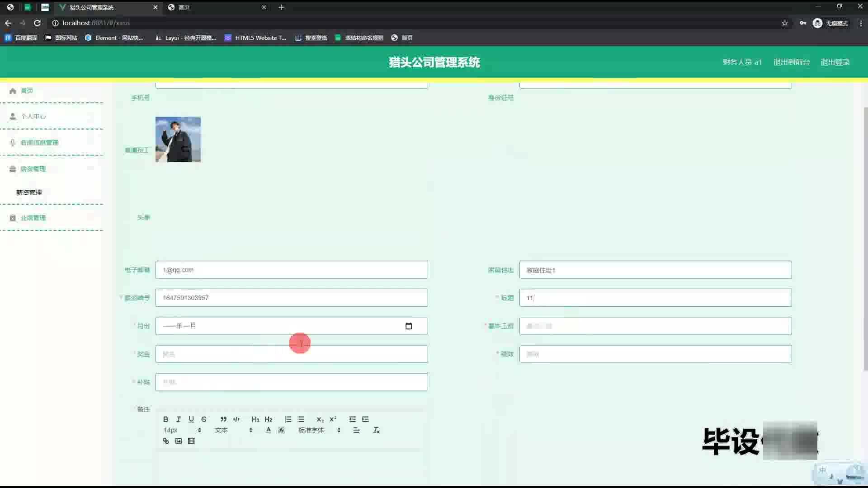
Task: Open 个人中心 in the sidebar
Action: coord(33,117)
